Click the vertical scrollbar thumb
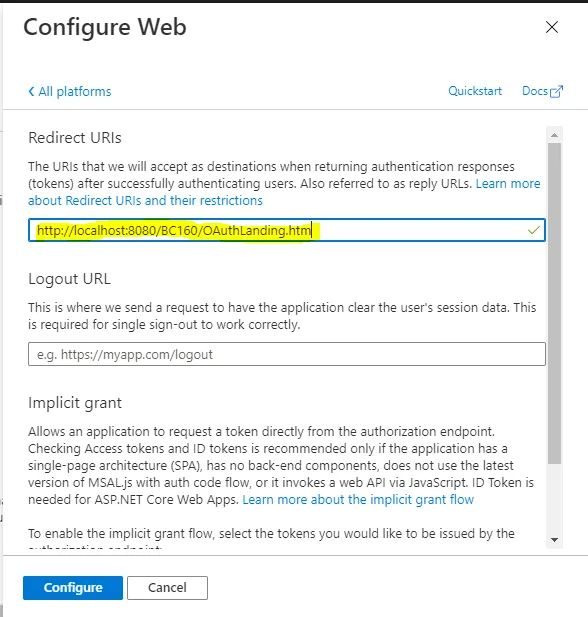588x617 pixels. (555, 303)
